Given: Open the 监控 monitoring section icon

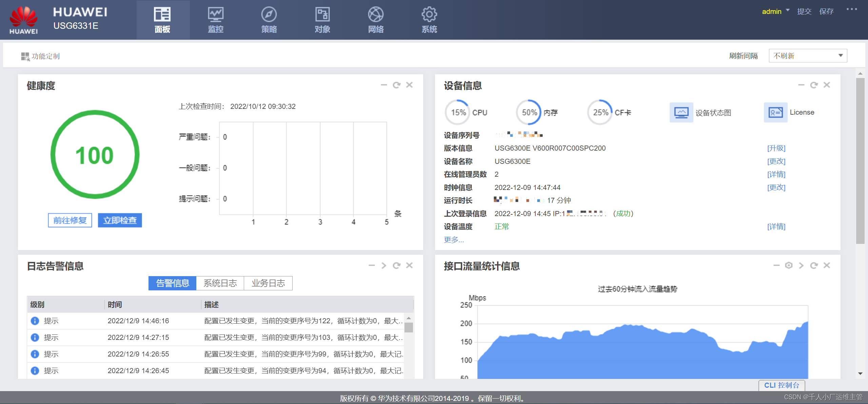Looking at the screenshot, I should tap(216, 15).
